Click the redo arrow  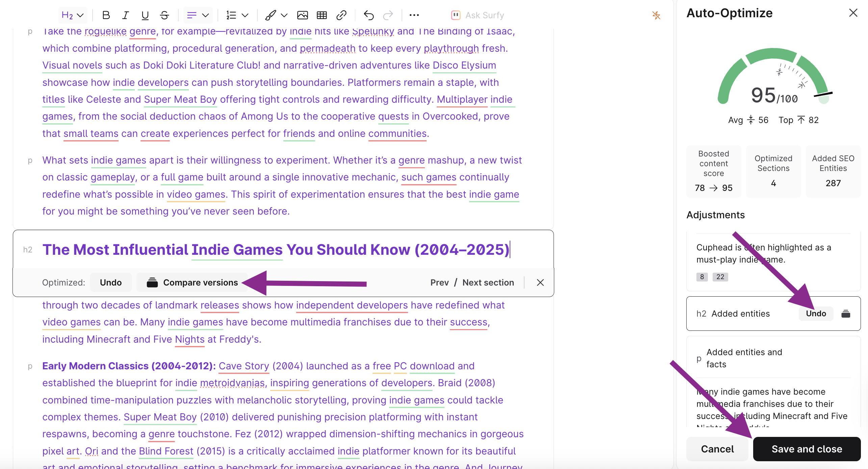pos(388,15)
